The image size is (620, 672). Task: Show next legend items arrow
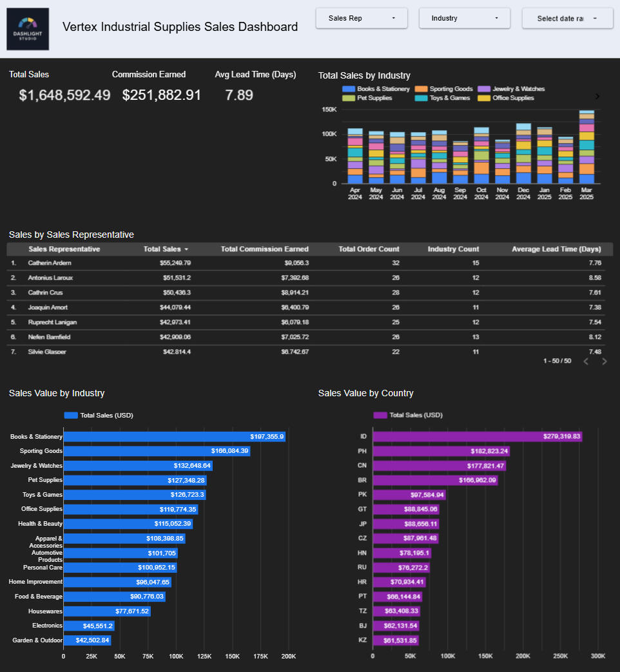(x=597, y=97)
